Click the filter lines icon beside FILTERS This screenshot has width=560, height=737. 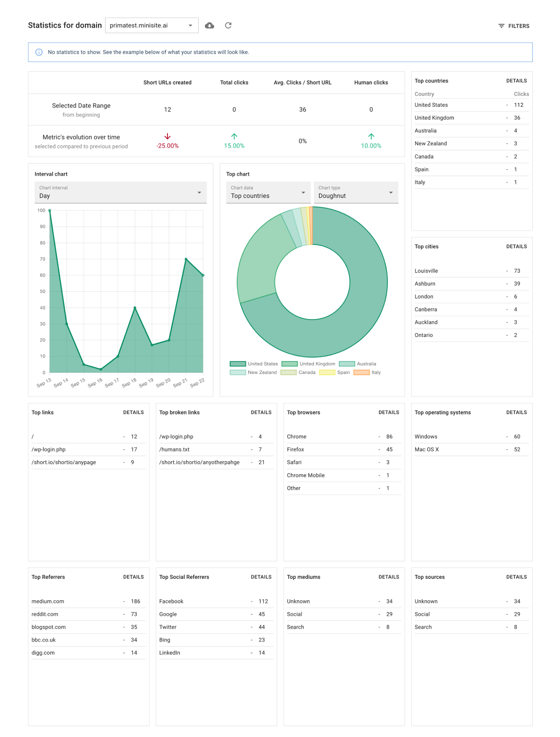pyautogui.click(x=502, y=26)
